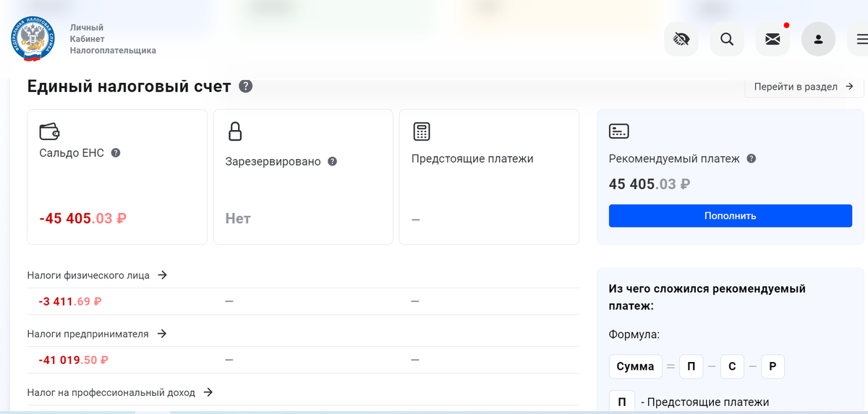Click the wallet icon in Сальдо ЕНС card
Screen dimensions: 868x414
click(x=49, y=131)
